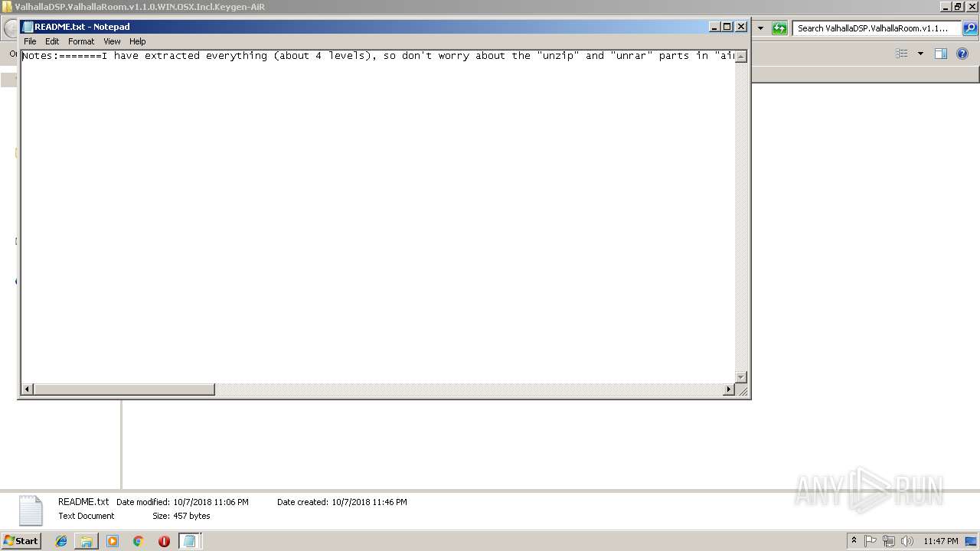Click the 11:47 PM taskbar clock
980x551 pixels.
tap(941, 541)
